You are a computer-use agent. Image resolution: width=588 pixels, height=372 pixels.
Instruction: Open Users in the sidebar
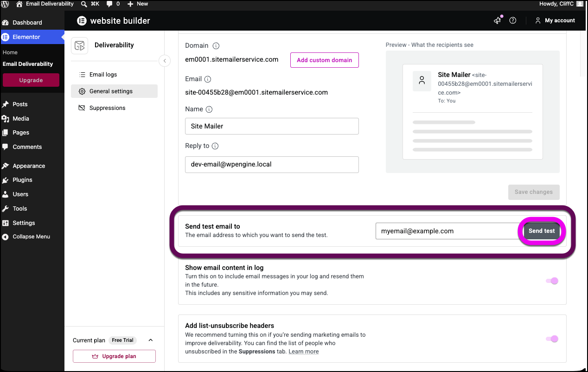click(x=20, y=194)
